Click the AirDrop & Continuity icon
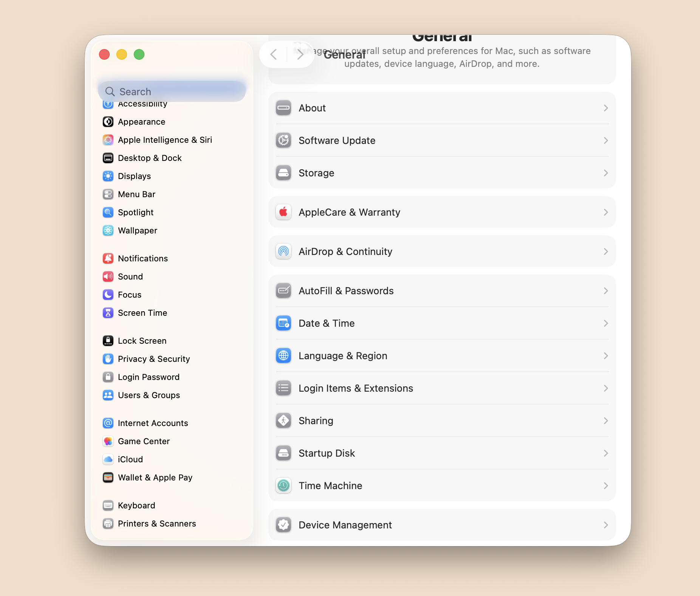Viewport: 700px width, 596px height. coord(283,252)
